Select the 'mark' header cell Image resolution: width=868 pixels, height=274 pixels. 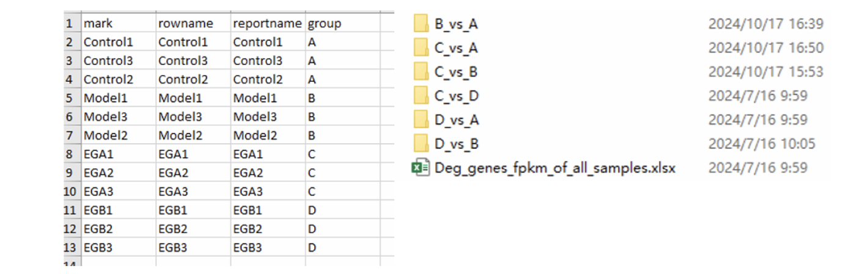(x=119, y=24)
